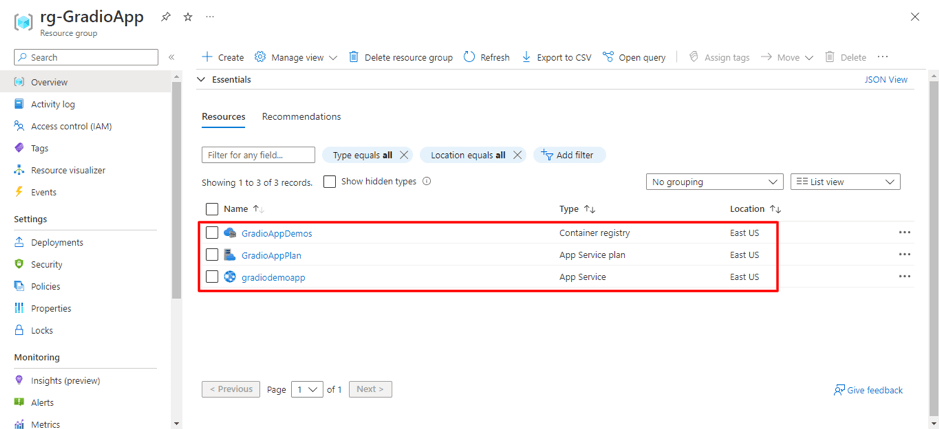The width and height of the screenshot is (939, 429).
Task: Click the Events lightning icon
Action: [x=19, y=192]
